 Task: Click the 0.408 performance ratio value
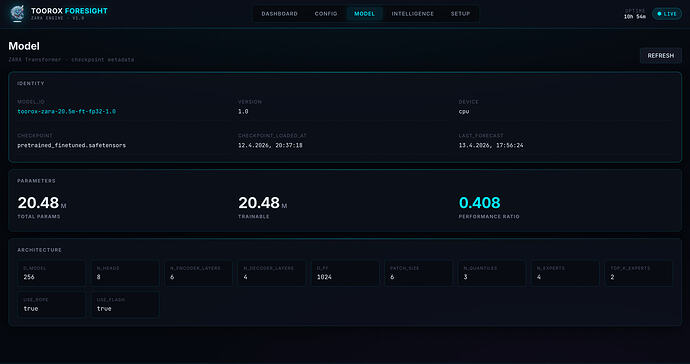[479, 203]
